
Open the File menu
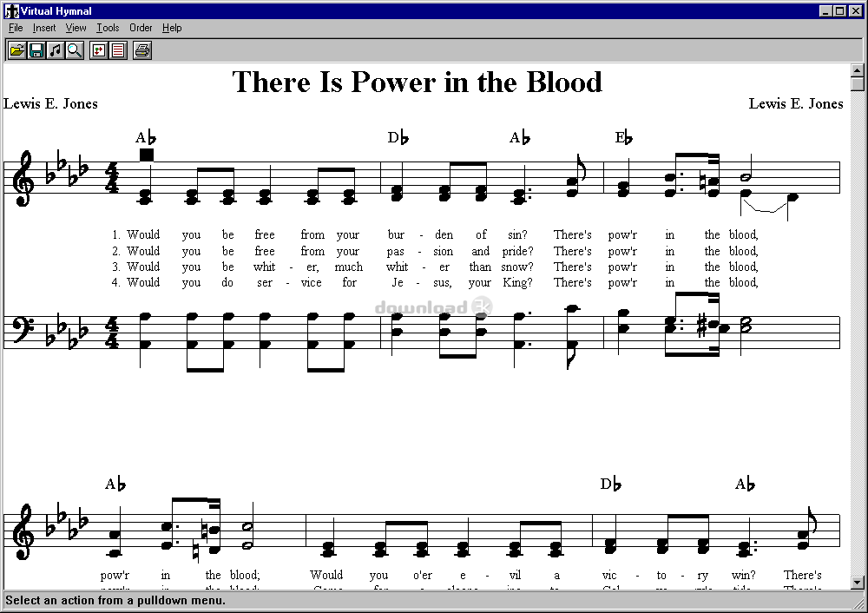16,28
